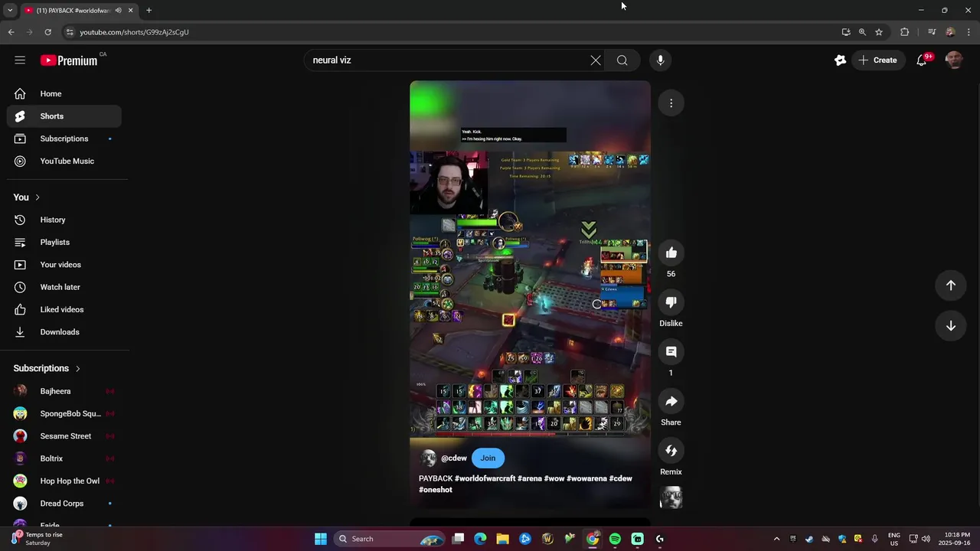The image size is (980, 551).
Task: Open the browser extensions puzzle icon
Action: 904,32
